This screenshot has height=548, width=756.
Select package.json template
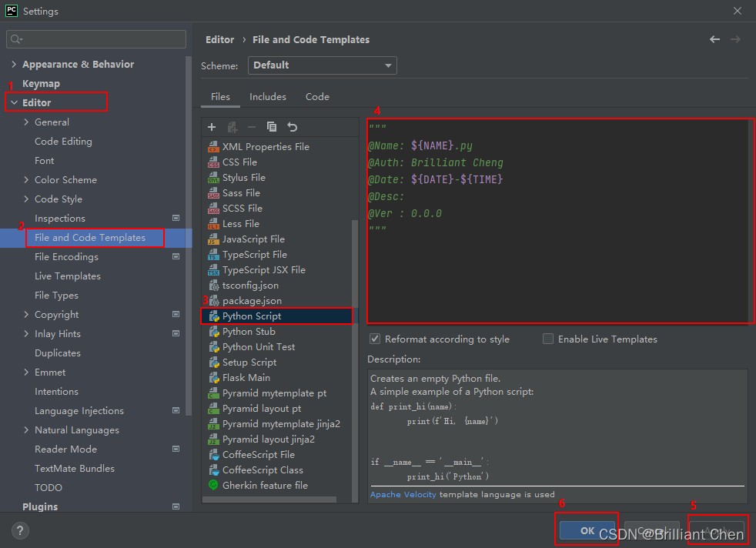tap(252, 301)
